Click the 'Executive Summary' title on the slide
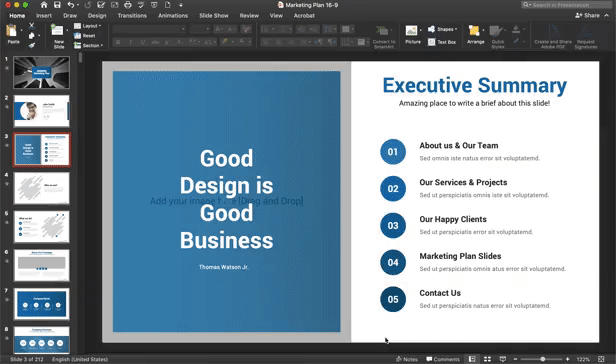Screen dimensions: 616x364 click(x=475, y=85)
